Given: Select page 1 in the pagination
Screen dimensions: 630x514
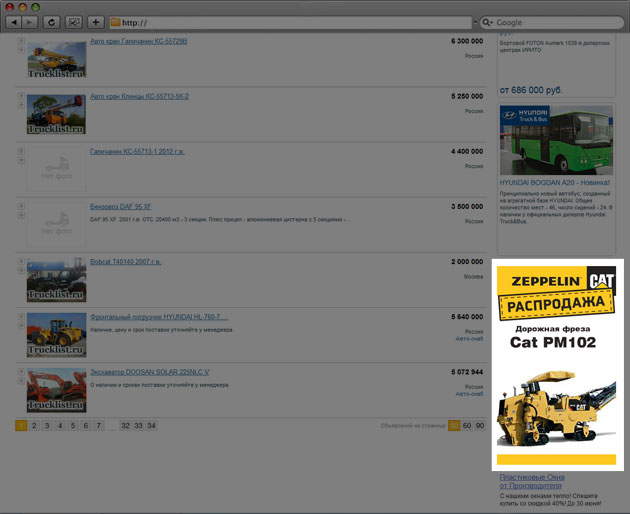Looking at the screenshot, I should click(x=21, y=426).
